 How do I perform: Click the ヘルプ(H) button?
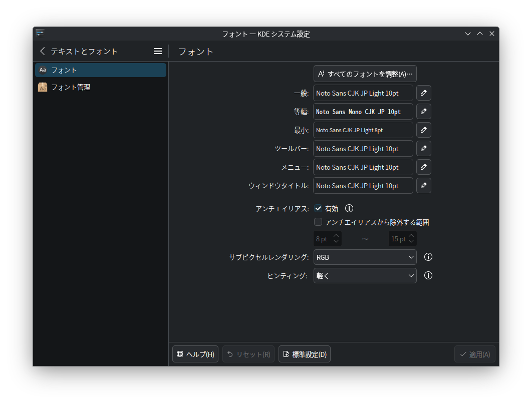pyautogui.click(x=195, y=354)
